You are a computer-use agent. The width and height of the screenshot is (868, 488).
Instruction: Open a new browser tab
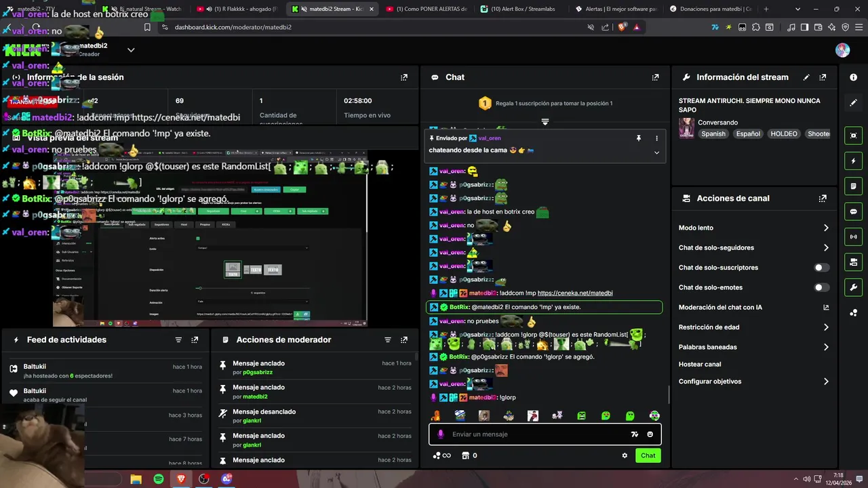(766, 9)
